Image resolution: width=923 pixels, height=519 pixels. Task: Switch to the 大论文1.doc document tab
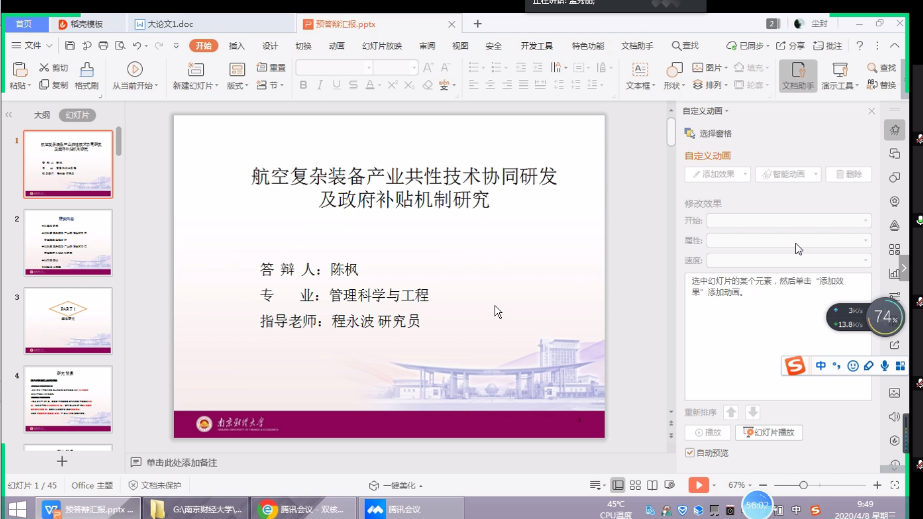pyautogui.click(x=166, y=23)
